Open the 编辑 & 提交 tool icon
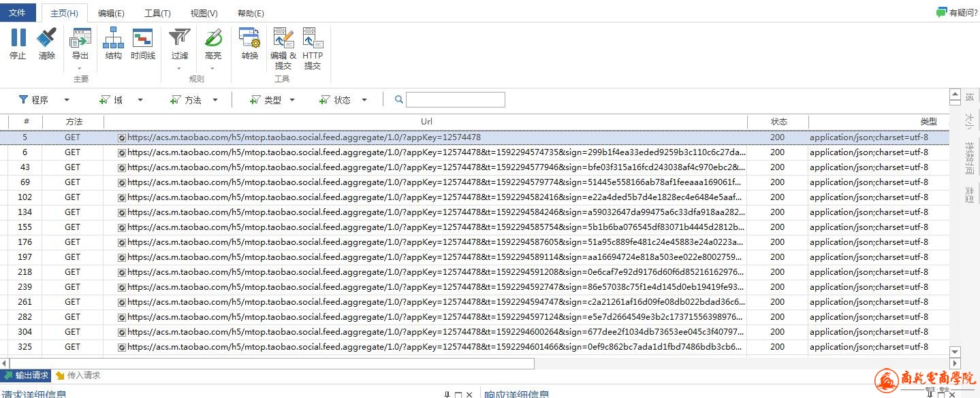This screenshot has height=398, width=980. click(x=283, y=37)
